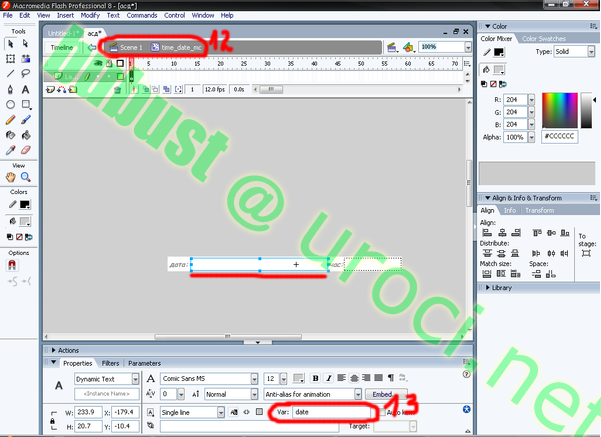Switch to the Transform tab
The width and height of the screenshot is (601, 437).
pos(539,210)
